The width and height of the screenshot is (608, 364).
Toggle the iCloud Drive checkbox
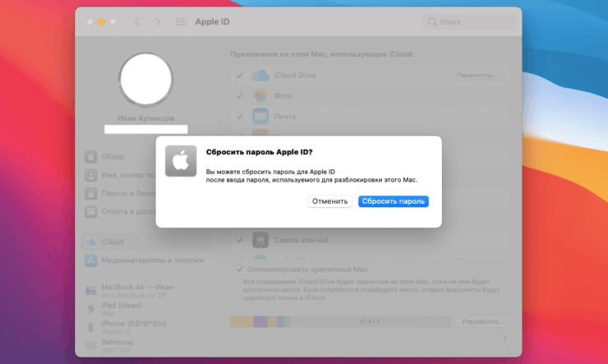pos(240,76)
